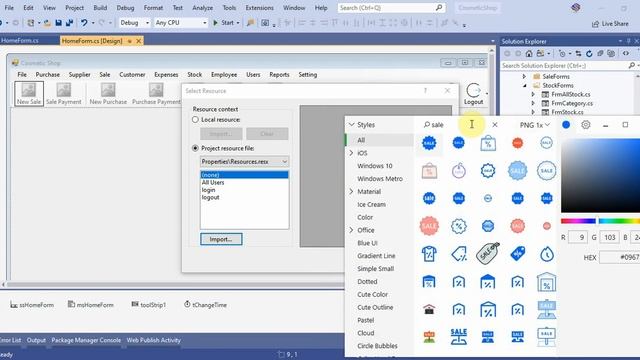The height and width of the screenshot is (360, 640).
Task: Select the blue SALE badge icon in results
Action: [429, 143]
